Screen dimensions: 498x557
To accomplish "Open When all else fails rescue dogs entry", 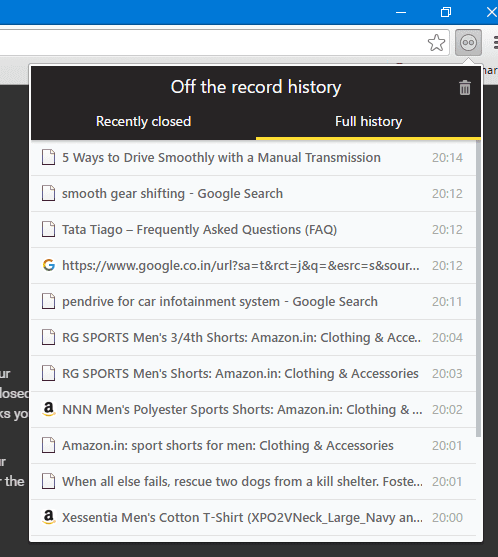I will (x=253, y=481).
